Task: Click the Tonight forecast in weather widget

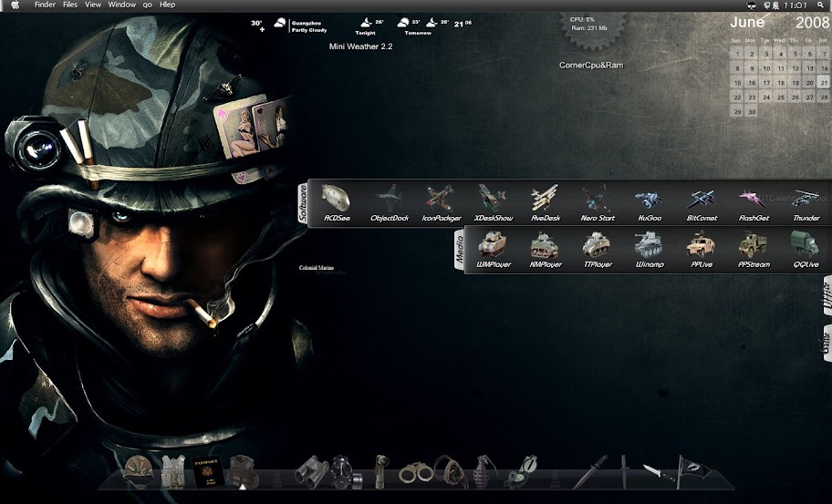Action: (370, 26)
